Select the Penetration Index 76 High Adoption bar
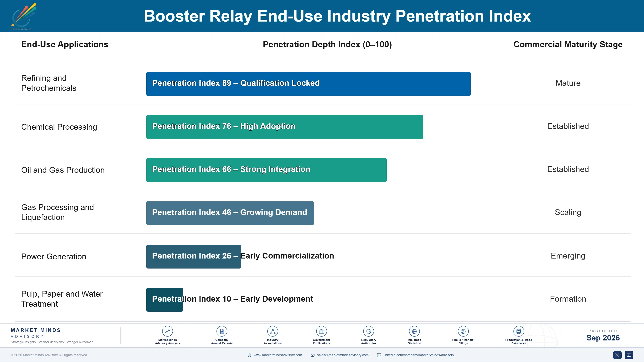This screenshot has height=362, width=644. click(284, 127)
